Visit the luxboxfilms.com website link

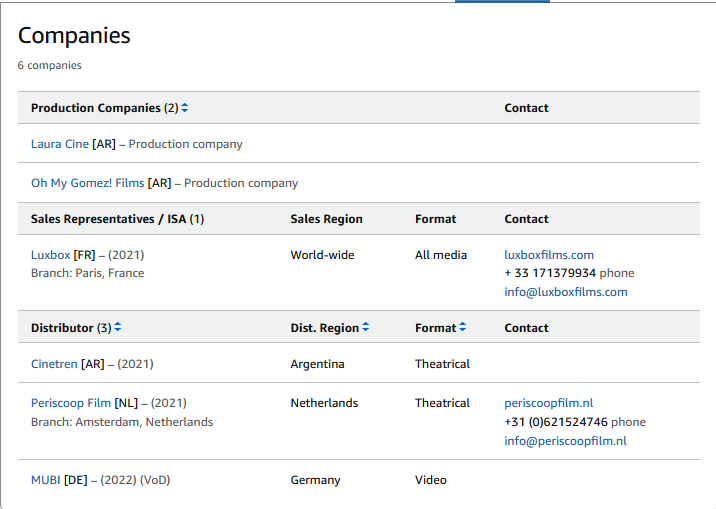[549, 255]
